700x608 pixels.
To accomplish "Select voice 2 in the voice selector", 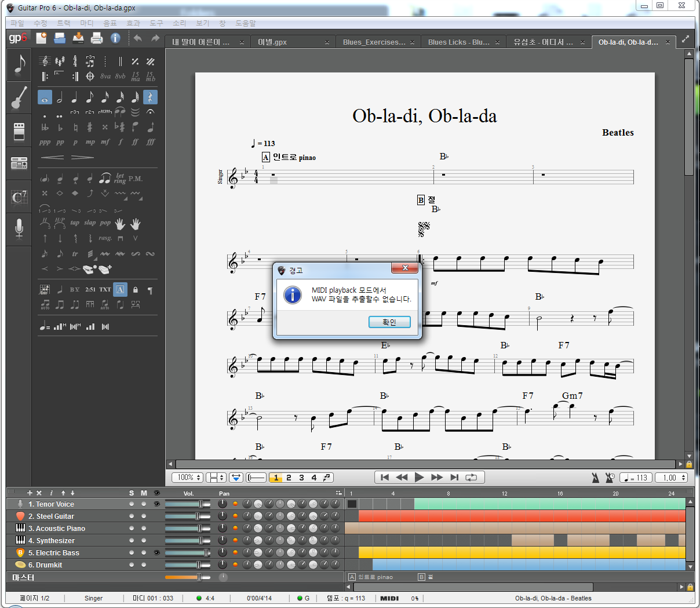I will pos(289,478).
